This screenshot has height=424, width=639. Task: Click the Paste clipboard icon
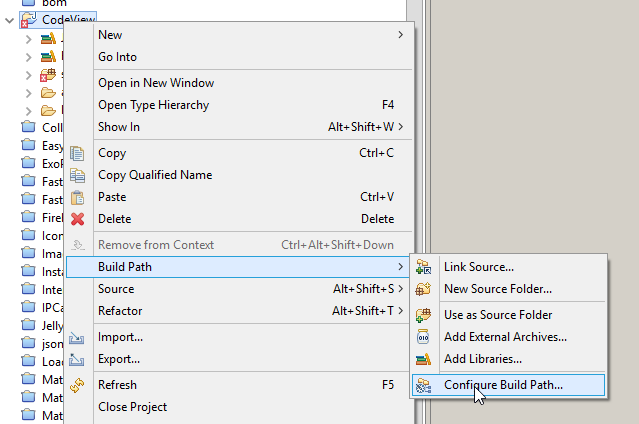77,197
